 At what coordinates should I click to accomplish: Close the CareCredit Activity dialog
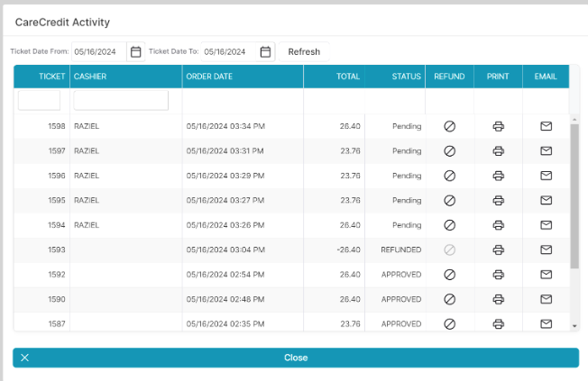pos(296,358)
